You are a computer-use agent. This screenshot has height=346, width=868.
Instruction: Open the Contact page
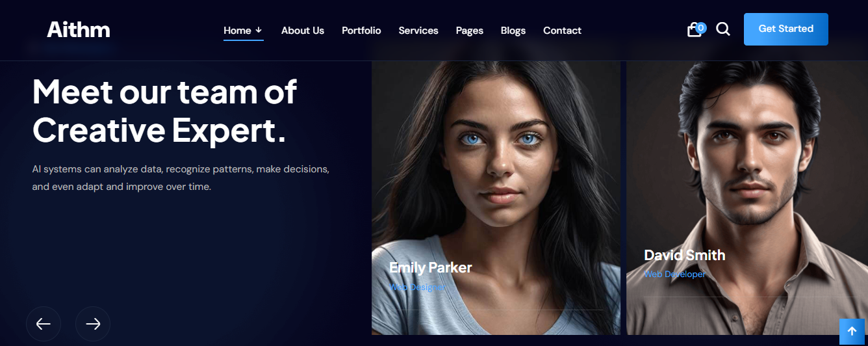(562, 31)
